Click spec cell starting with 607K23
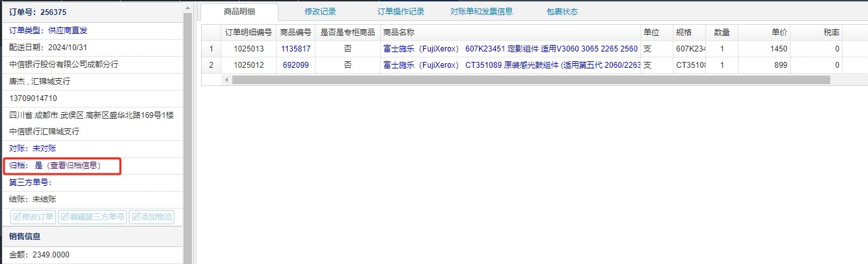The width and height of the screenshot is (868, 264). 690,49
